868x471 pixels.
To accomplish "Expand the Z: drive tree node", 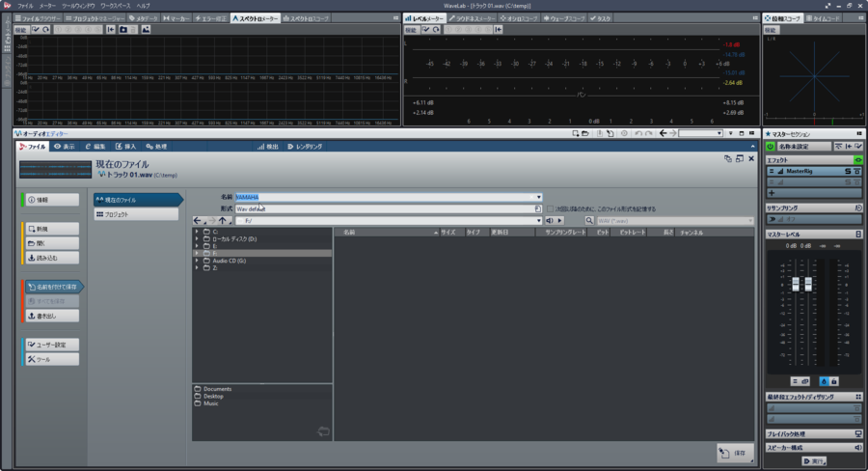I will (x=197, y=267).
